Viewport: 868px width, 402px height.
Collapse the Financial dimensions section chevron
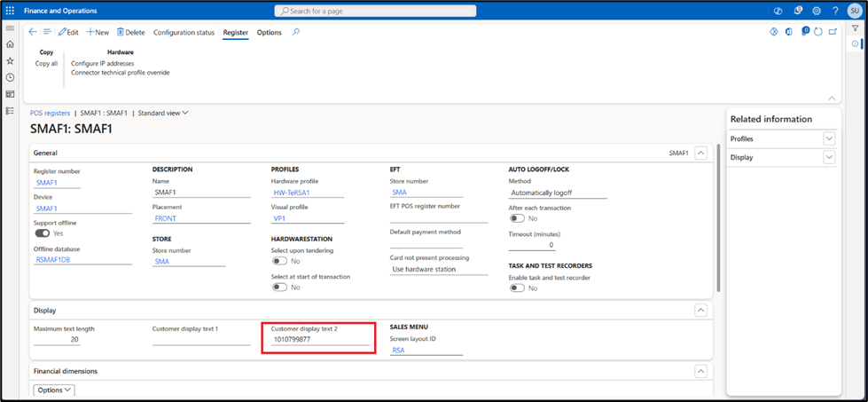[x=700, y=371]
